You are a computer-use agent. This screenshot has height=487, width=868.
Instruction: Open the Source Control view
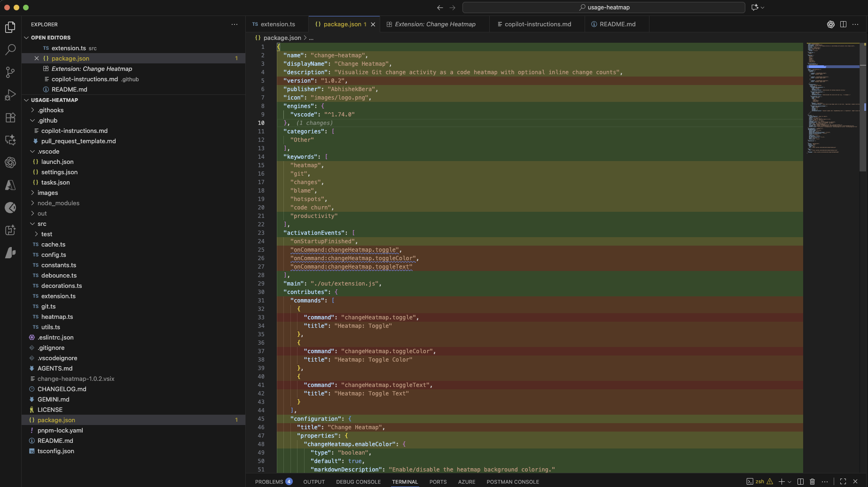[10, 72]
